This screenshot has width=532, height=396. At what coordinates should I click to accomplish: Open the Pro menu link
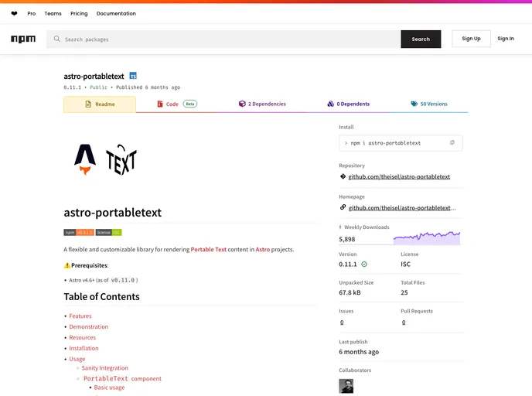click(32, 14)
